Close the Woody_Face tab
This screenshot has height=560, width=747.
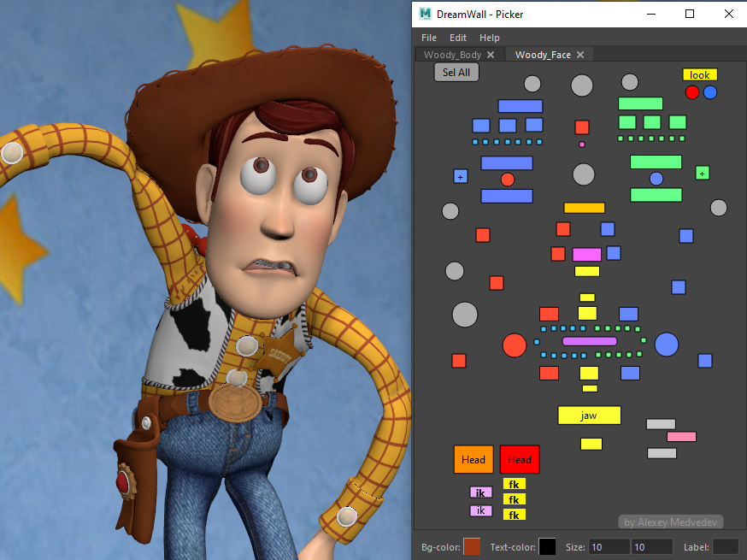tap(580, 55)
